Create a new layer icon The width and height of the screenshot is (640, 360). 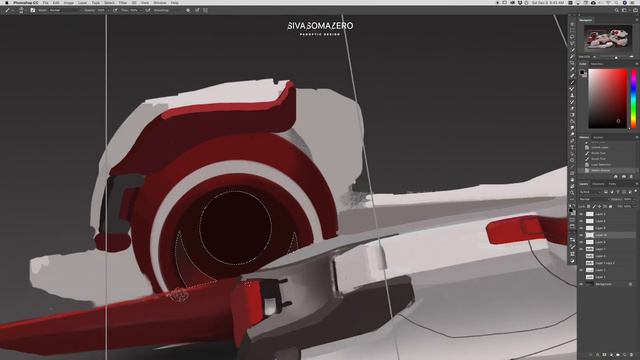coord(624,355)
